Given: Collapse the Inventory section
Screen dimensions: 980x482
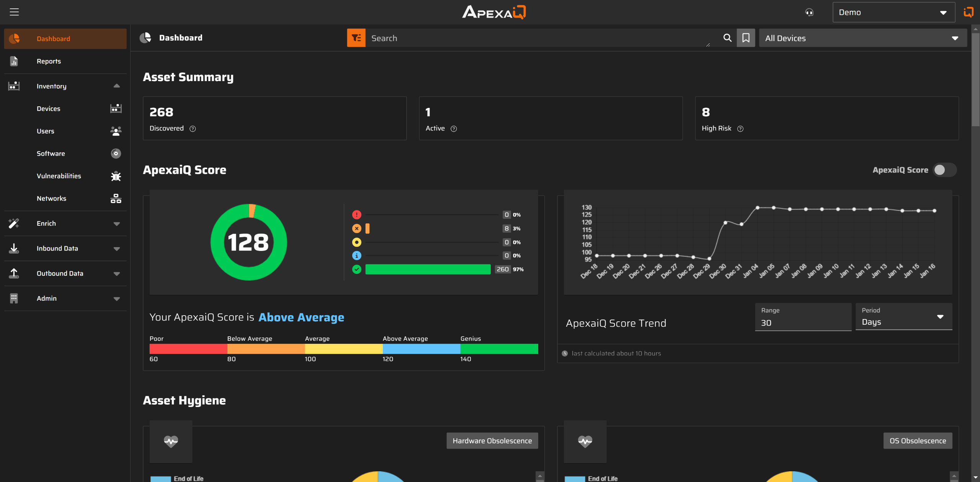Looking at the screenshot, I should tap(116, 86).
